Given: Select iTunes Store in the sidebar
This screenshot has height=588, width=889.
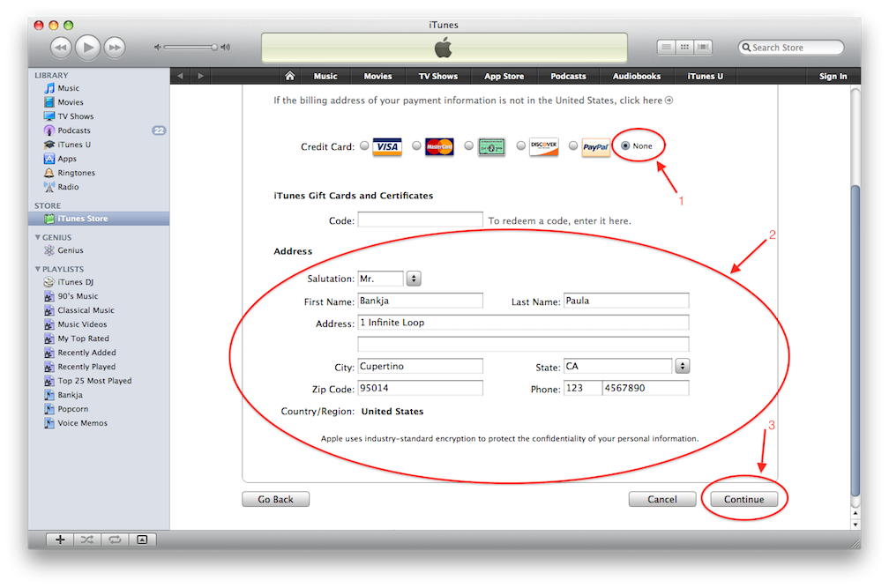Looking at the screenshot, I should click(x=99, y=219).
